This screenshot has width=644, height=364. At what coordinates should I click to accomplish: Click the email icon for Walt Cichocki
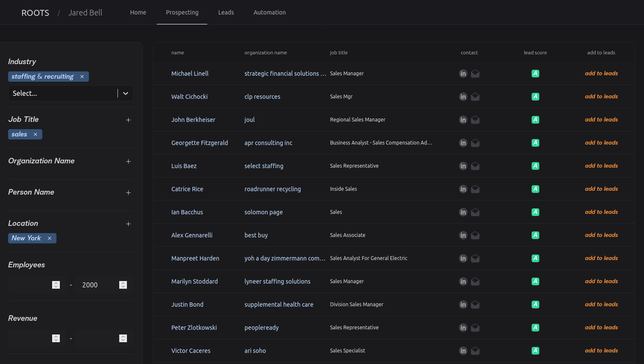[x=475, y=96]
